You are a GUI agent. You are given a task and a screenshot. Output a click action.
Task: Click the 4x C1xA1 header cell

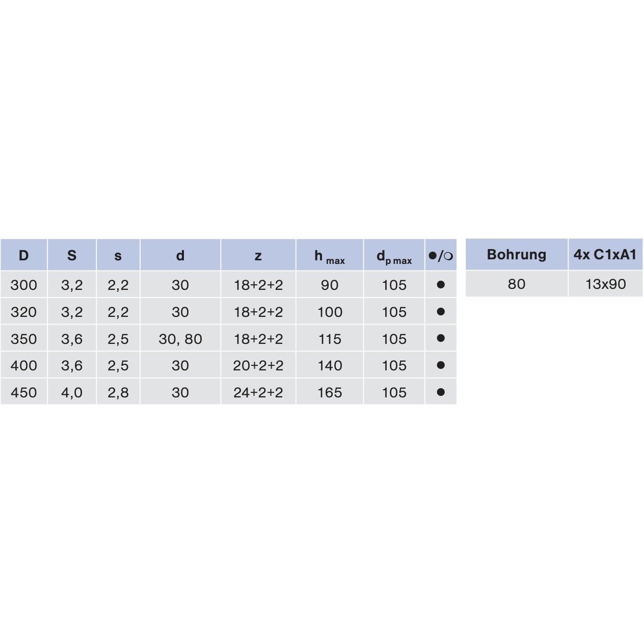click(x=605, y=254)
